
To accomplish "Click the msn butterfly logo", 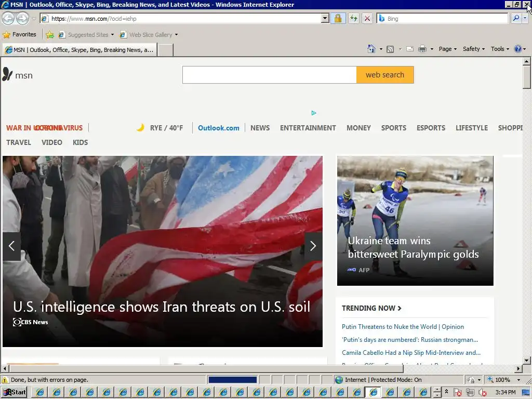I will tap(17, 75).
